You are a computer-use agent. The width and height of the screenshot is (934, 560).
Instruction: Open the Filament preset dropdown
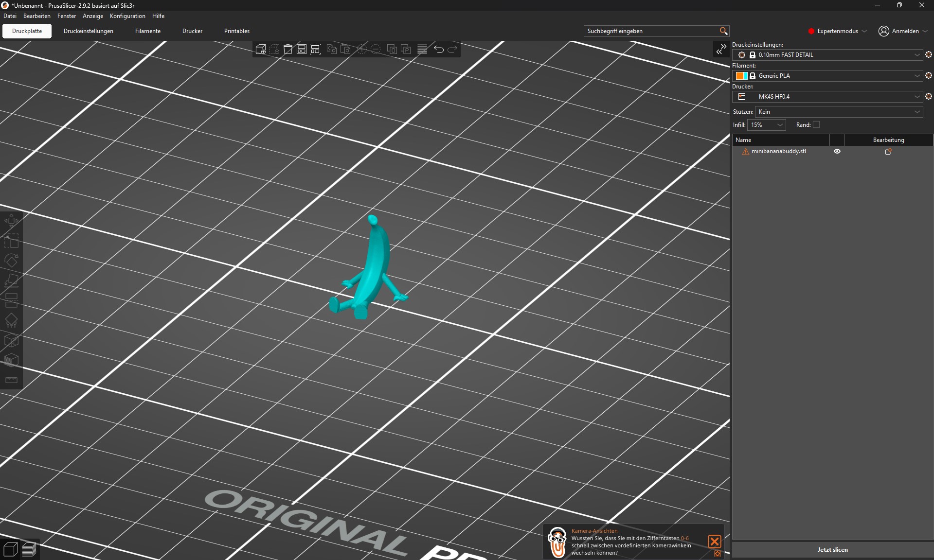click(827, 76)
